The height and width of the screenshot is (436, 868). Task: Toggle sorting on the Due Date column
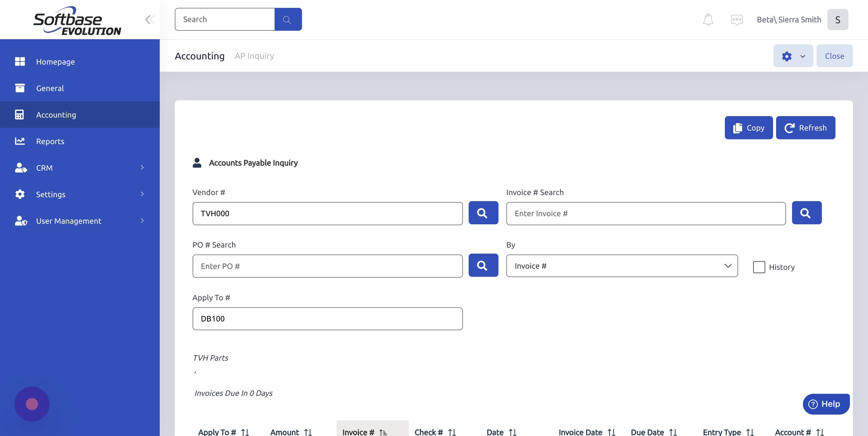(x=673, y=432)
